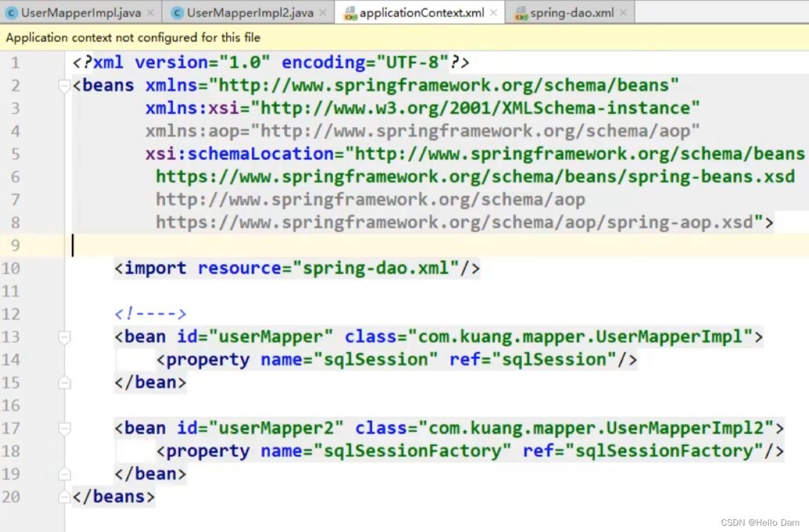Viewport: 809px width, 532px height.
Task: Click the XML file icon on applicationContext.xml tab
Action: 350,13
